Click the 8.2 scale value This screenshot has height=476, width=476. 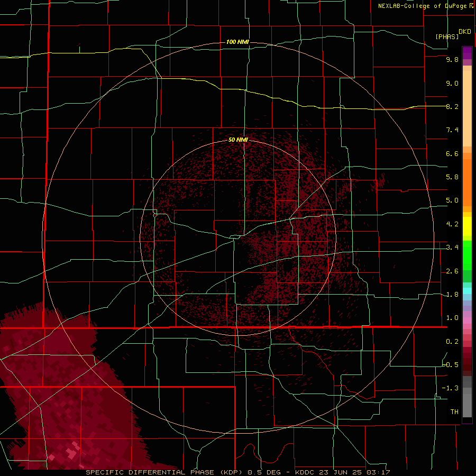(452, 106)
